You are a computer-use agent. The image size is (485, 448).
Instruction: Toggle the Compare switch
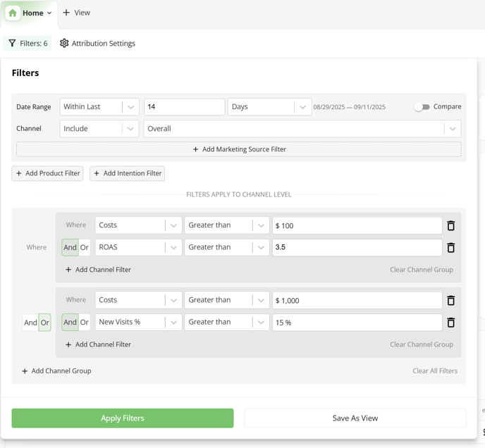click(x=422, y=107)
